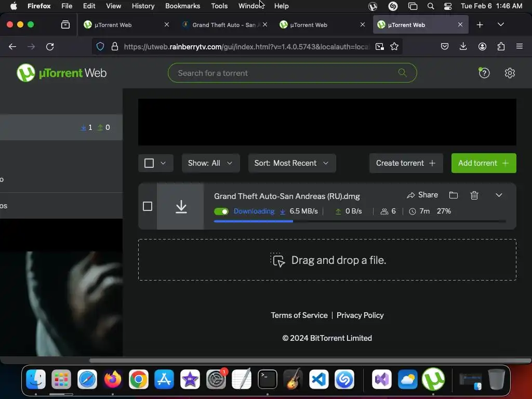
Task: Open Terminal from the Dock
Action: (268, 379)
